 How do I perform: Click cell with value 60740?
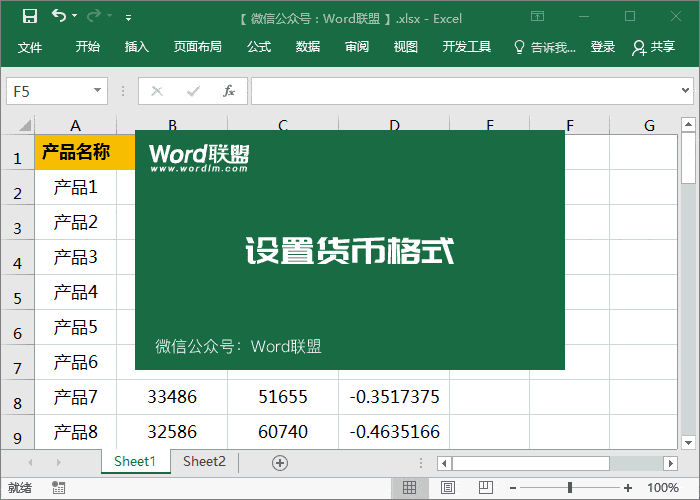(283, 432)
